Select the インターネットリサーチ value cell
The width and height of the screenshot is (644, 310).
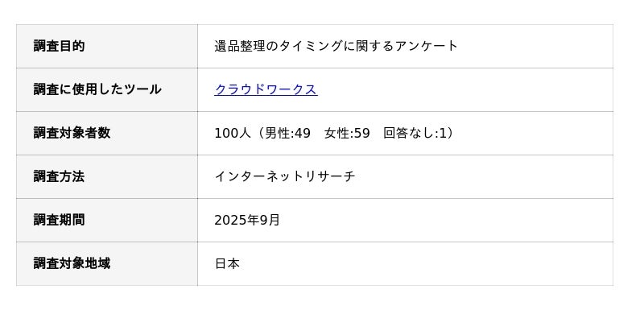406,176
